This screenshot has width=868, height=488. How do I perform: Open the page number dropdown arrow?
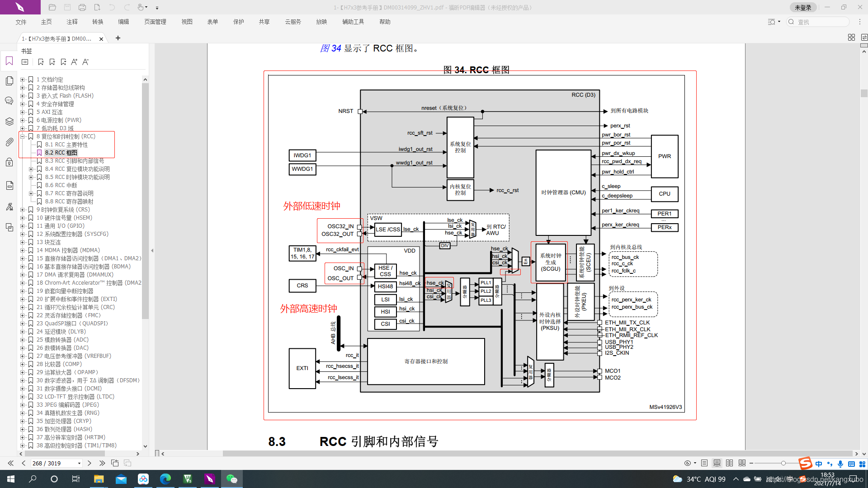pyautogui.click(x=79, y=463)
